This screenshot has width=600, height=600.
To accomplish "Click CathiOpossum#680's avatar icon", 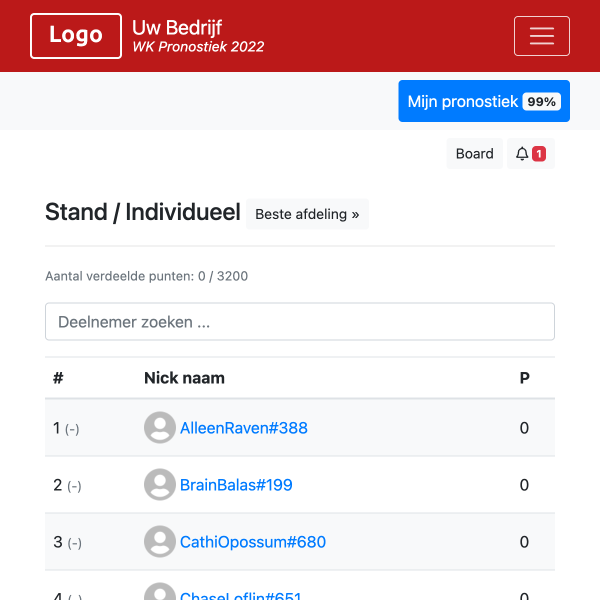I will pyautogui.click(x=160, y=542).
